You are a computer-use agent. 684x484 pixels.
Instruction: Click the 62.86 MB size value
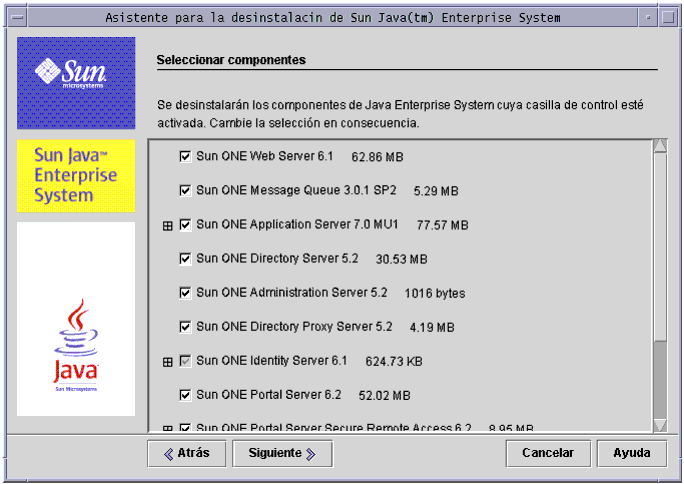click(377, 157)
